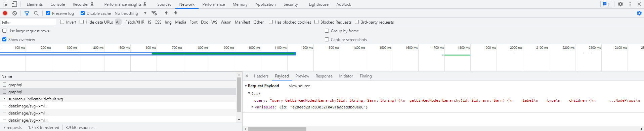Open the network search magnifier
Screen dimensions: 644x131
(x=36, y=13)
